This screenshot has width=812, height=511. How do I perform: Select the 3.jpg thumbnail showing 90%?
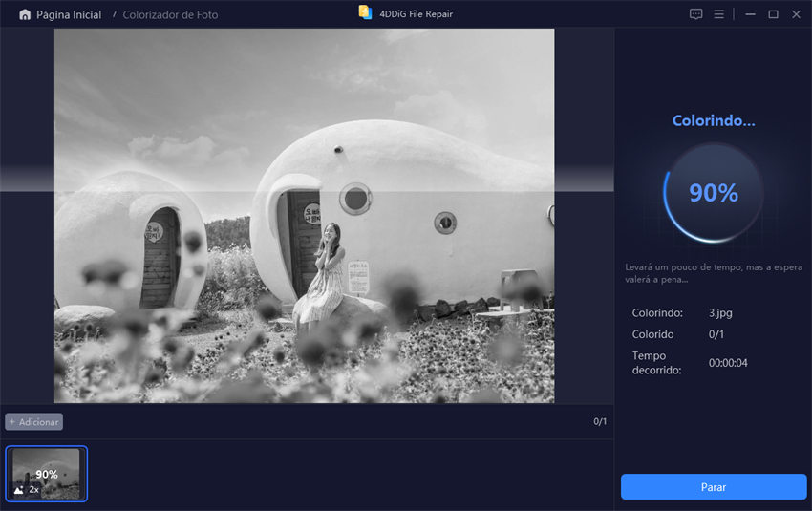click(47, 473)
